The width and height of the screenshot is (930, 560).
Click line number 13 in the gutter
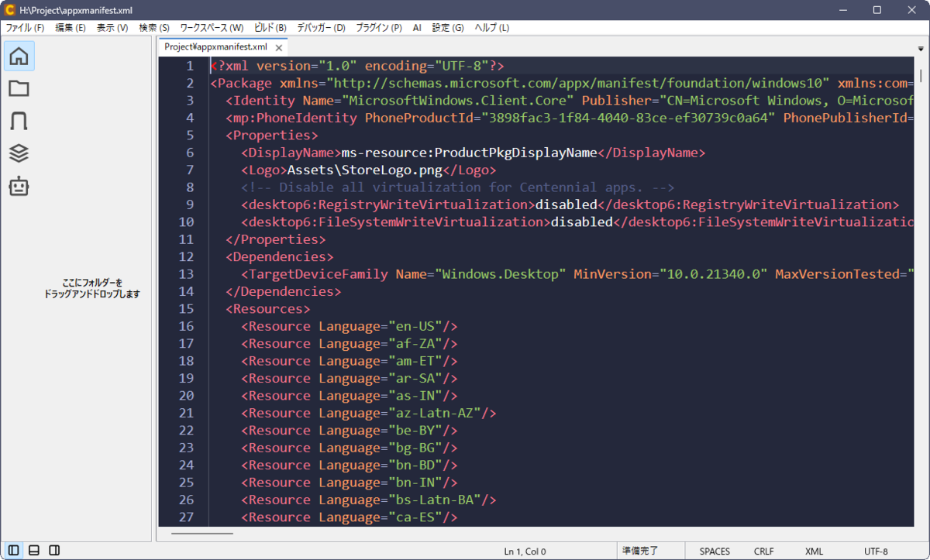click(x=186, y=274)
